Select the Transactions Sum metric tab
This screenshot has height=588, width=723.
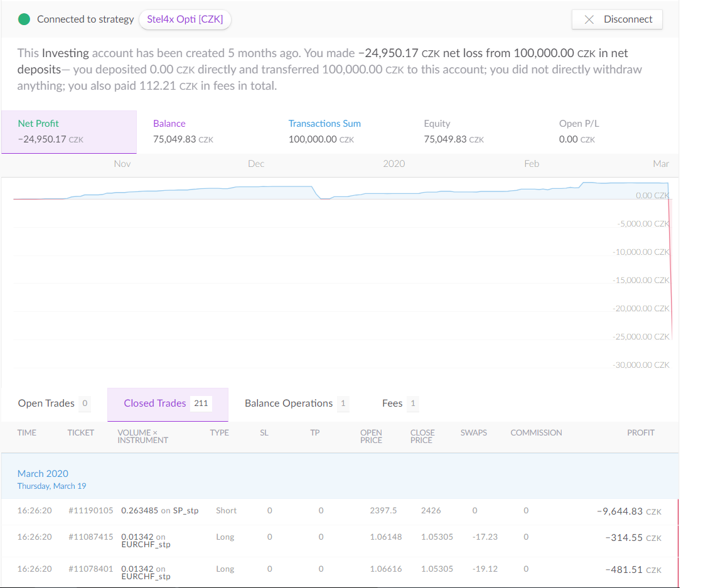(x=339, y=132)
